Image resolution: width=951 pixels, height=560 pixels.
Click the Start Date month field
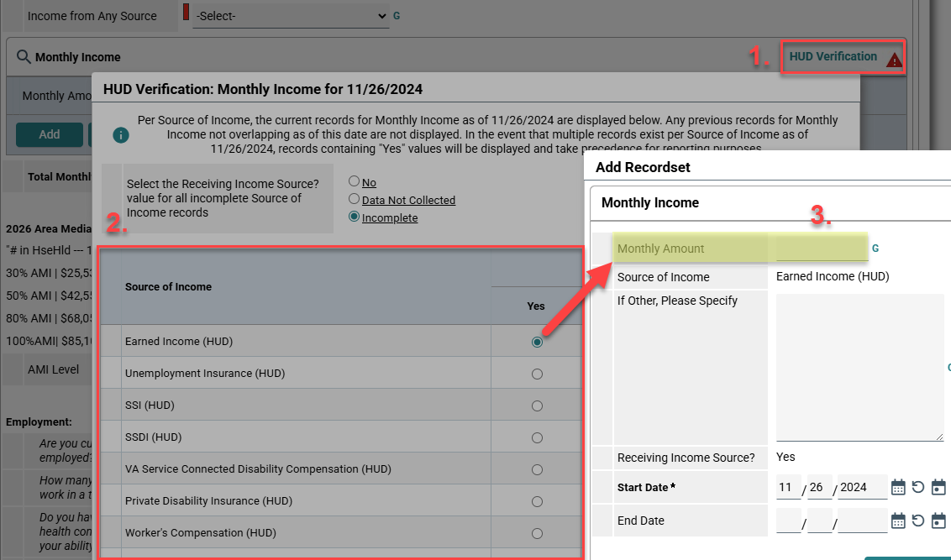pos(789,487)
